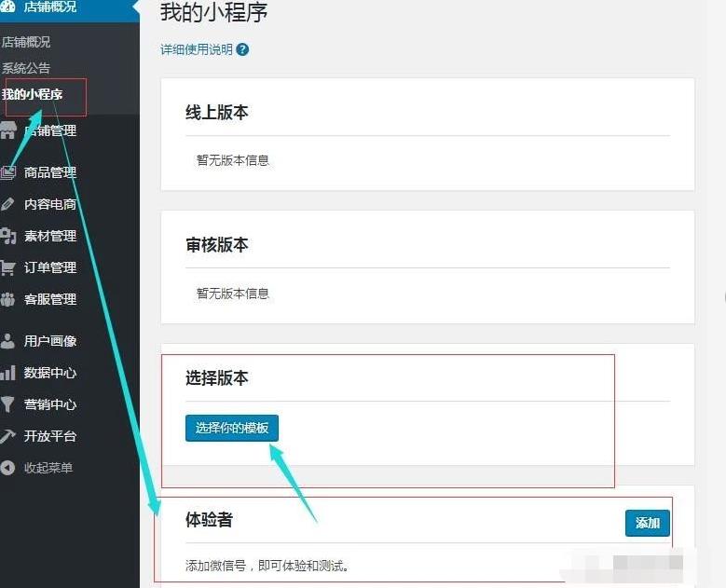This screenshot has height=588, width=726.
Task: Click the 素材管理 media icon
Action: pos(8,236)
